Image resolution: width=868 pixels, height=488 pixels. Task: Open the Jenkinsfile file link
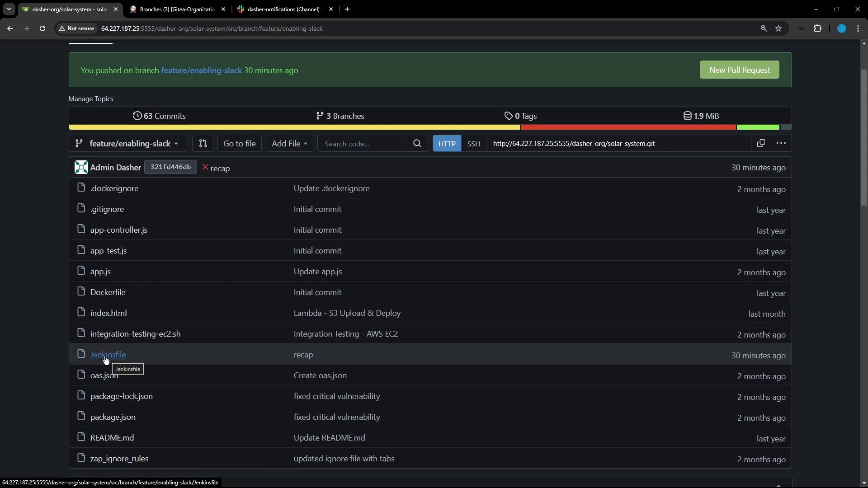tap(108, 355)
